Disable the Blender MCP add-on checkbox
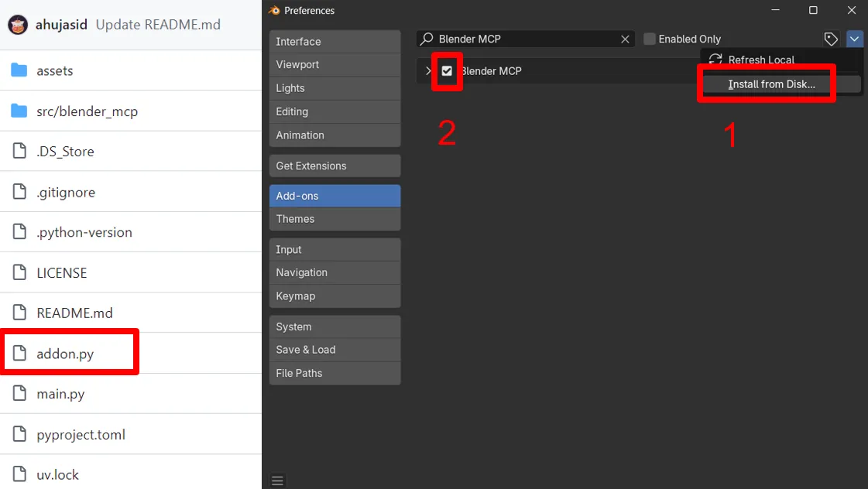The height and width of the screenshot is (489, 868). 447,70
